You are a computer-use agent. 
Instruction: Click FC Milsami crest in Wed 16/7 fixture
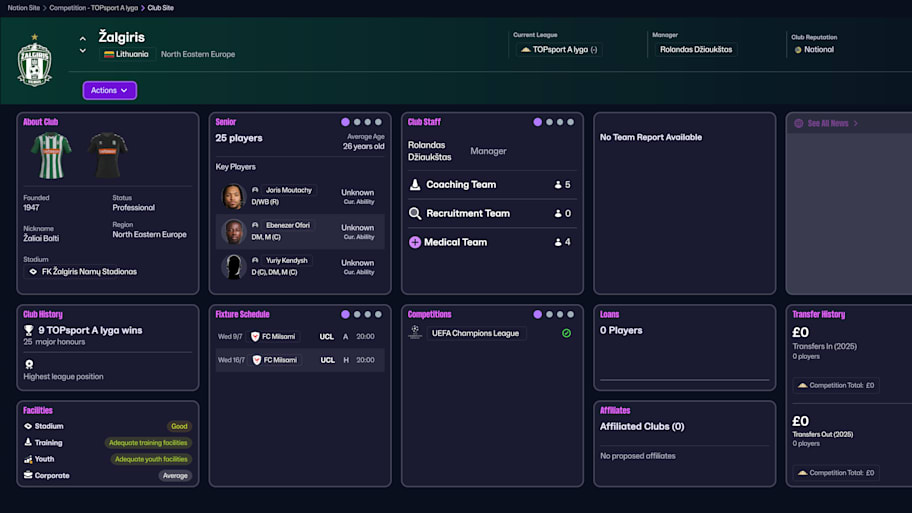256,360
